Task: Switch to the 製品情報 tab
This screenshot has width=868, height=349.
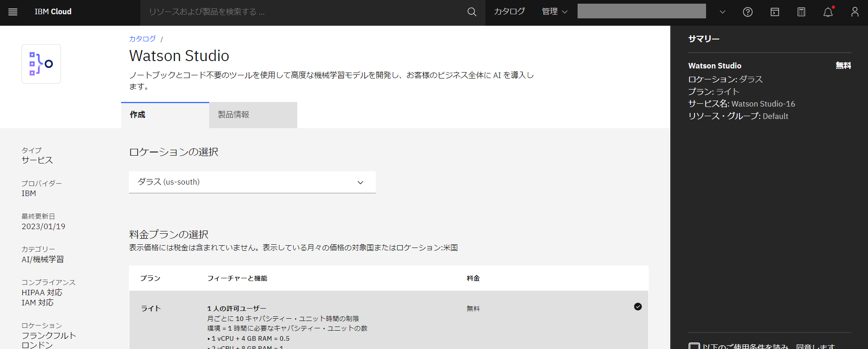Action: pos(253,115)
